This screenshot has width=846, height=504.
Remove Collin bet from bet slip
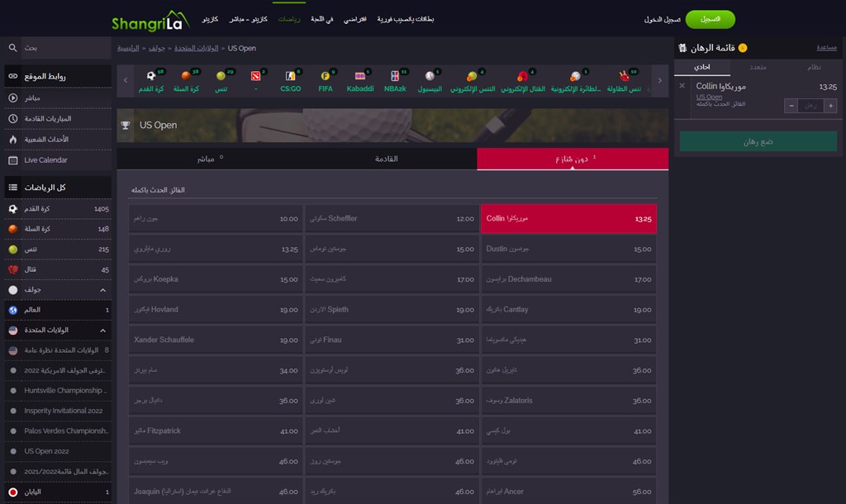682,86
